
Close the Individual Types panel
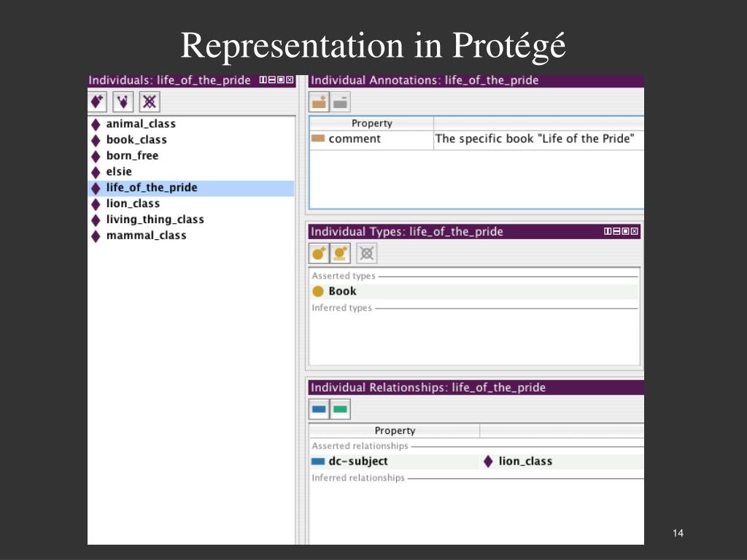pyautogui.click(x=635, y=231)
